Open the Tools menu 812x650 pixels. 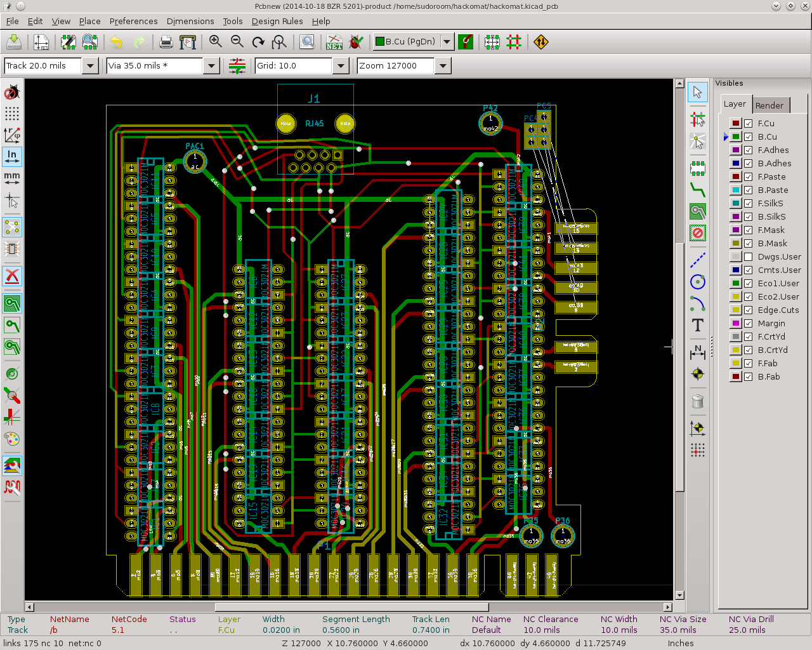(233, 21)
